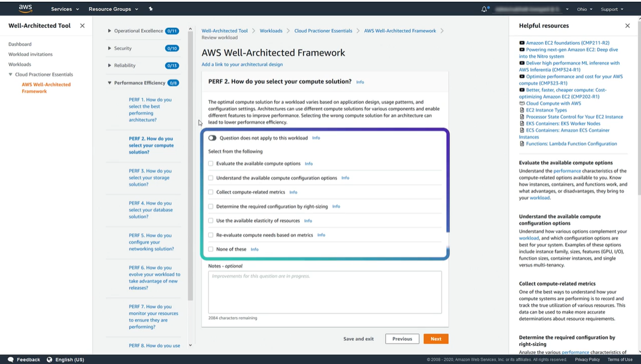This screenshot has height=364, width=641.
Task: Click the pin shortcut icon in top bar
Action: pyautogui.click(x=150, y=9)
